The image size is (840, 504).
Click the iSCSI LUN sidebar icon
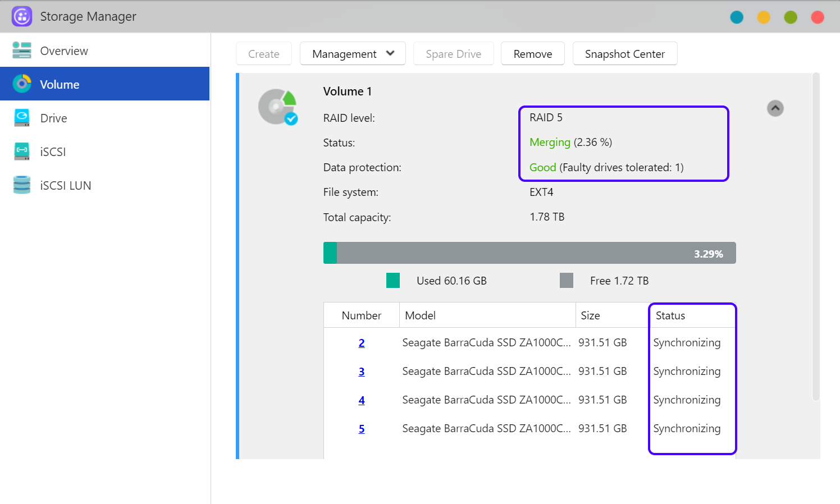coord(22,185)
